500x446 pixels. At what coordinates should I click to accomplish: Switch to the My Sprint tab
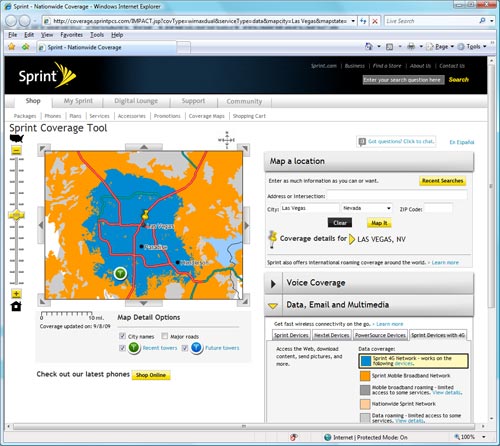(78, 101)
